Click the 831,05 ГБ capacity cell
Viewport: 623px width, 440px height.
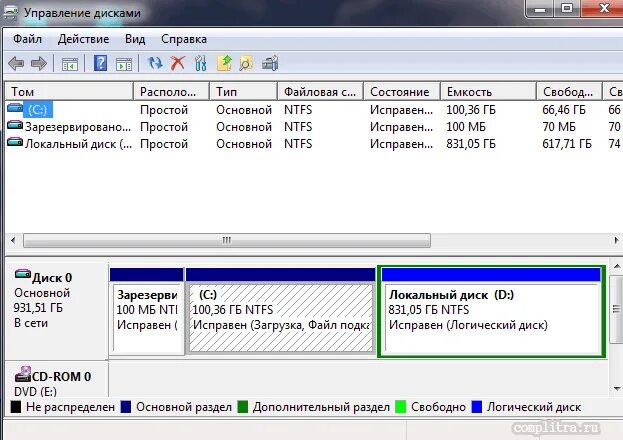pos(471,143)
